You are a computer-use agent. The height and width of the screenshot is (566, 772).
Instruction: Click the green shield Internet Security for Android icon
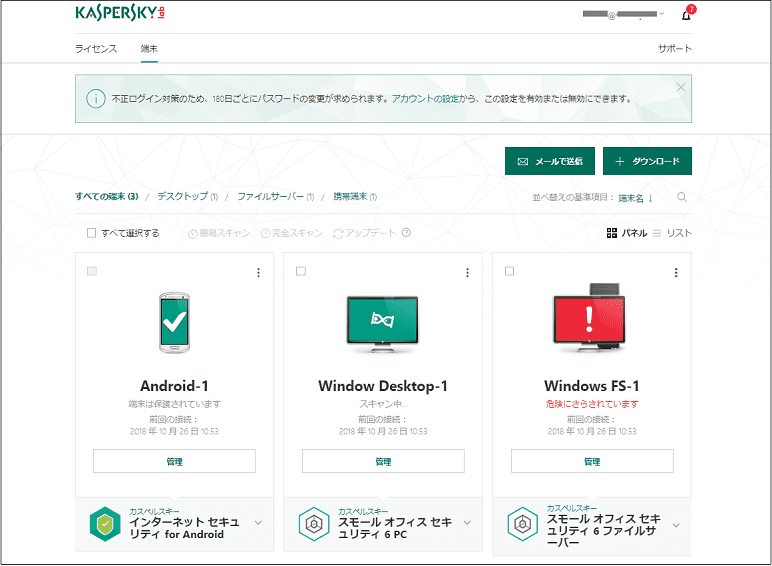(105, 524)
